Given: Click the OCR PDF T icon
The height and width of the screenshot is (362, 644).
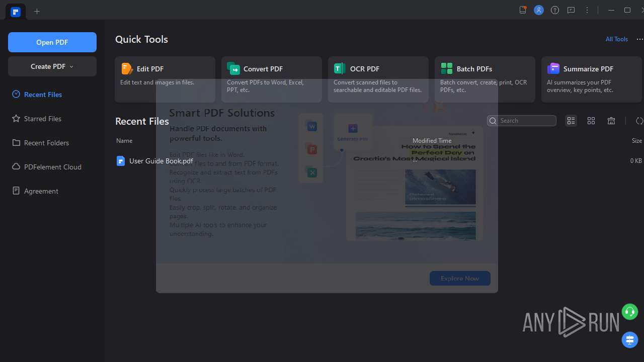Looking at the screenshot, I should pyautogui.click(x=340, y=68).
